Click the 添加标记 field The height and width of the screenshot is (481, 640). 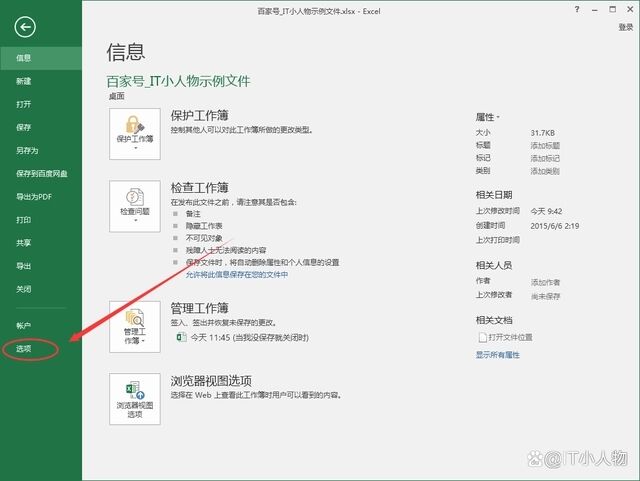[x=545, y=158]
